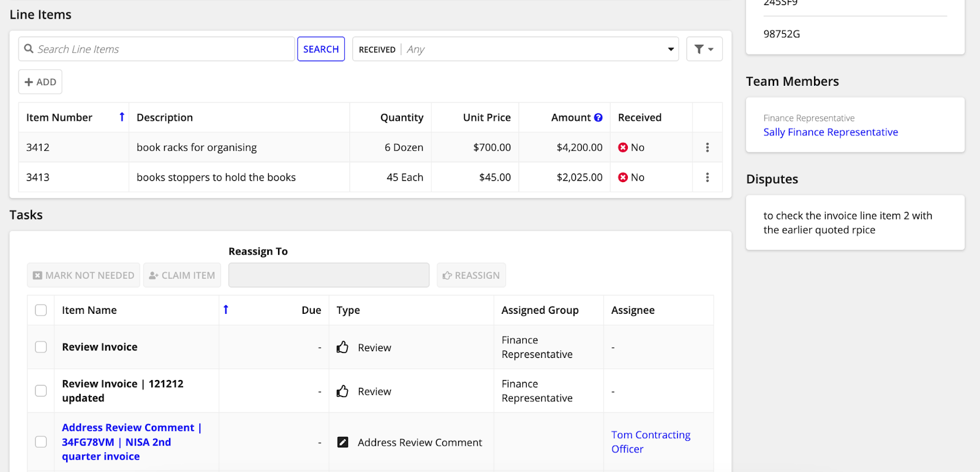Click the Address Review Comment edit icon

[343, 442]
